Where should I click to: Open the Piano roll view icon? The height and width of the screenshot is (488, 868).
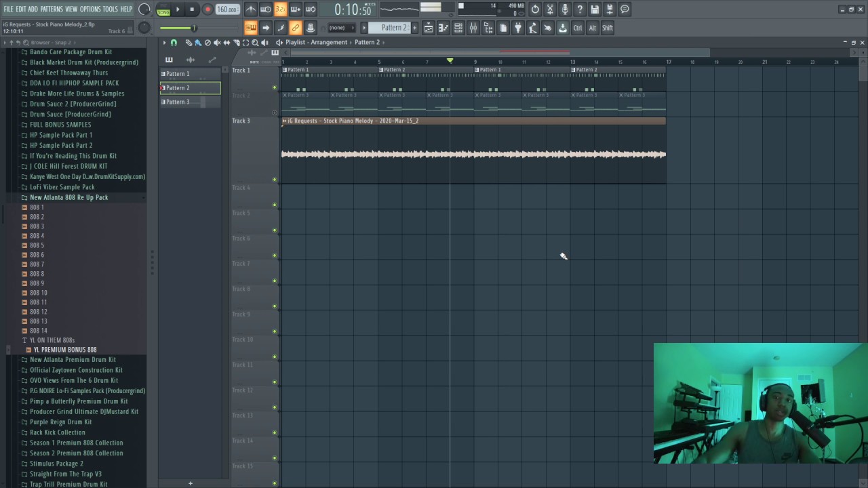(x=443, y=28)
